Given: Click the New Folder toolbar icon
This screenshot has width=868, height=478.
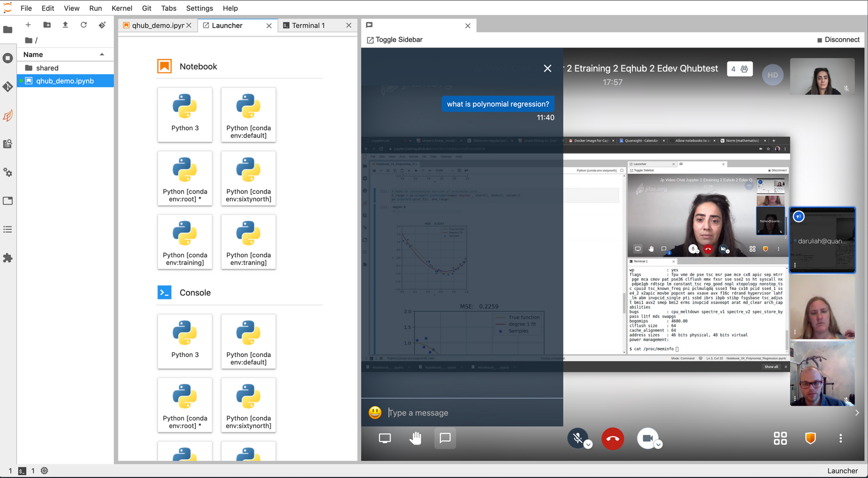Looking at the screenshot, I should pos(47,25).
